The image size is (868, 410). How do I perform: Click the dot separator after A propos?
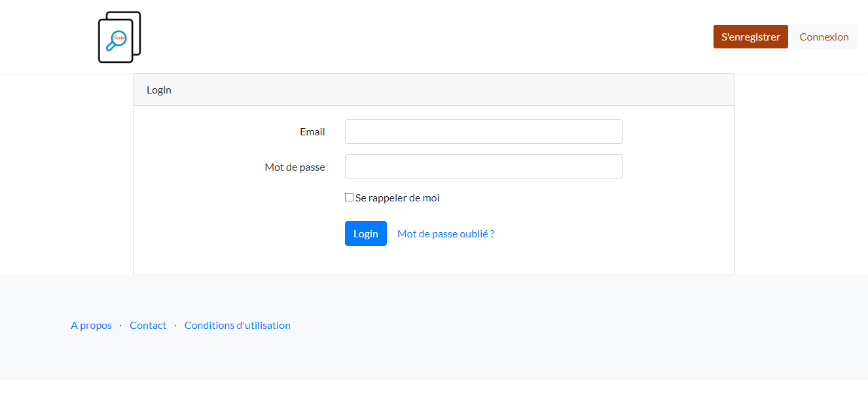coord(120,326)
